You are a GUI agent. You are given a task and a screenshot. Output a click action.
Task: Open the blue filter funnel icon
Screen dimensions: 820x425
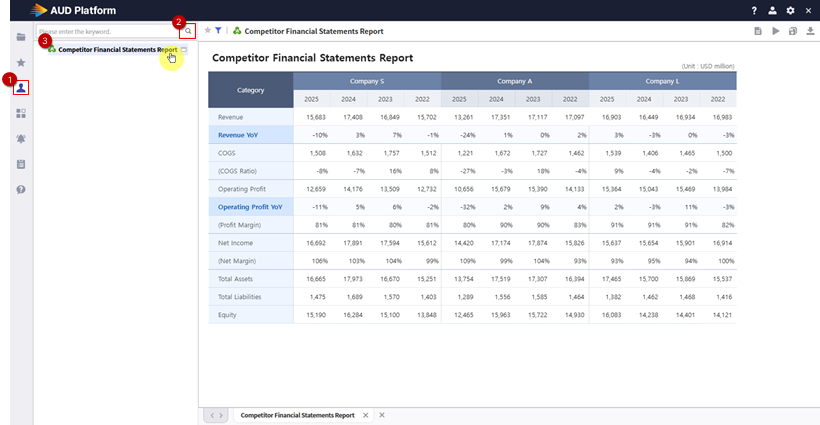click(x=219, y=31)
